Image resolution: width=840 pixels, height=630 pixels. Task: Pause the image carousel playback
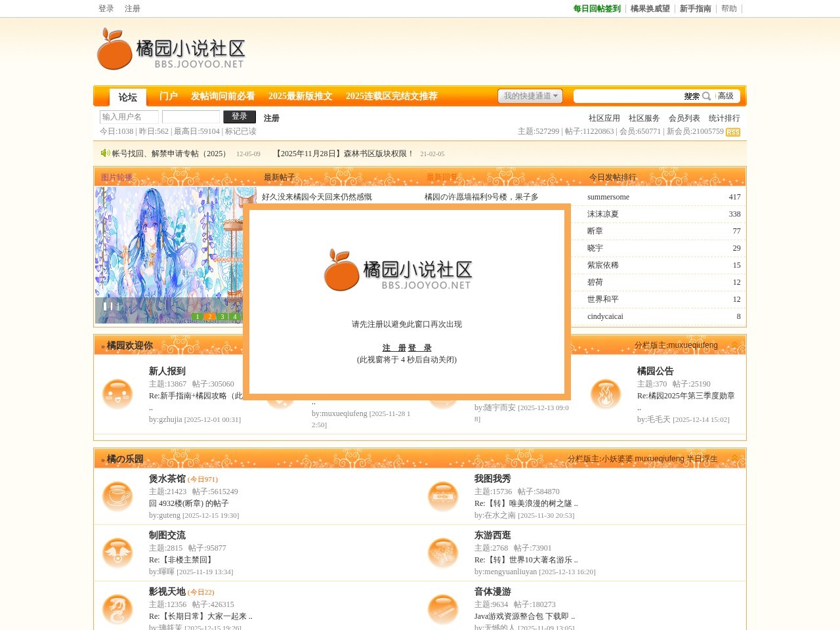108,306
